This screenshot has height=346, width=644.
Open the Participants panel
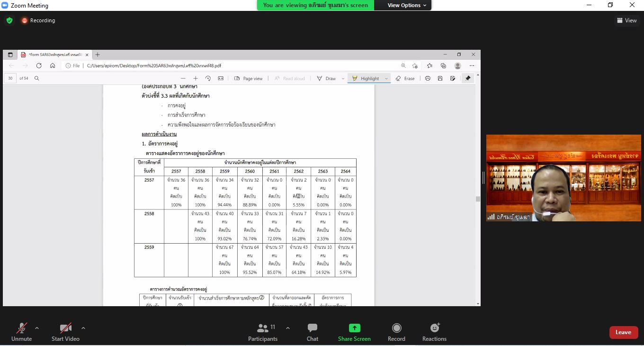[263, 332]
